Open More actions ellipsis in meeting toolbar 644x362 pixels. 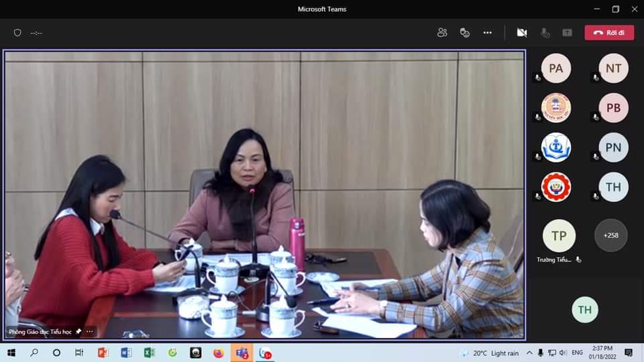(x=488, y=32)
